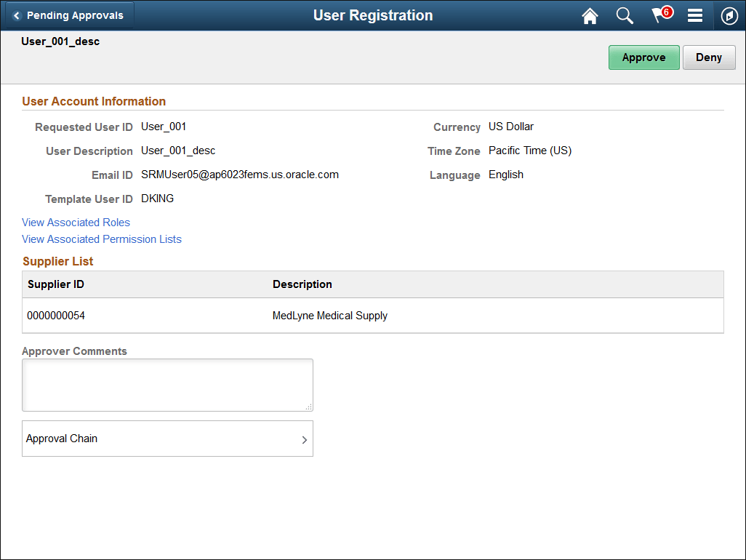Screen dimensions: 746x560
Task: Open View Associated Permission Lists link
Action: [x=101, y=239]
